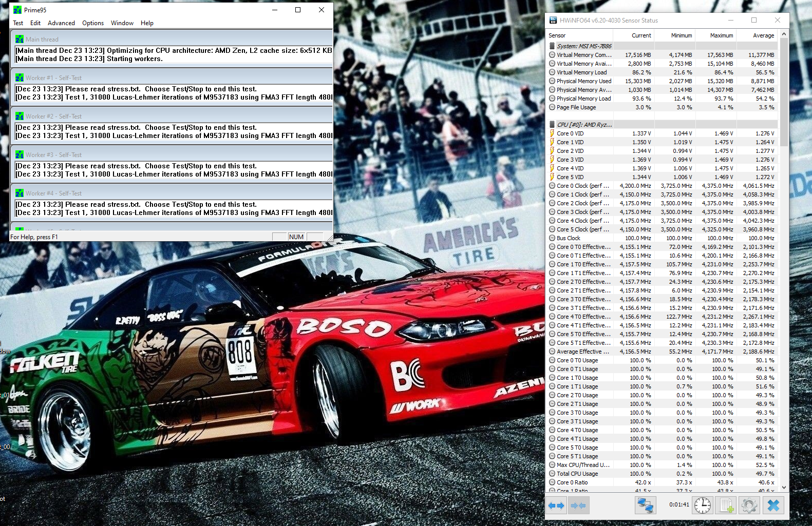Click the Main thread window icon

coord(20,39)
